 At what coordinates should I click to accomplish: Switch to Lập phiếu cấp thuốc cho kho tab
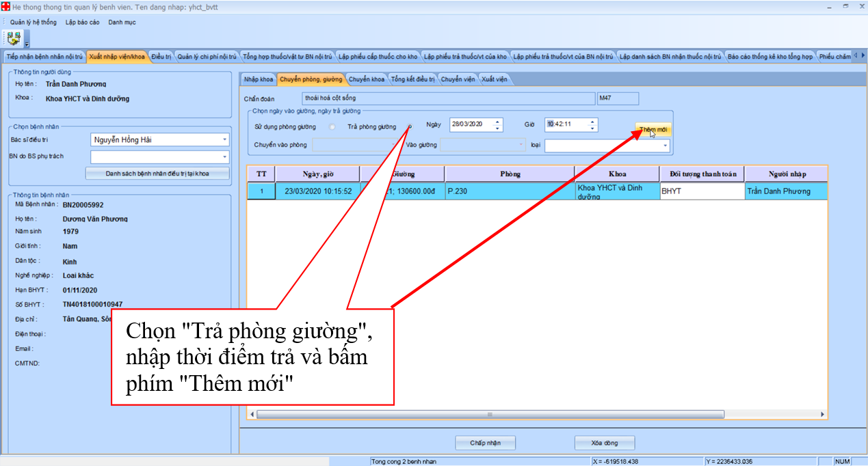pyautogui.click(x=378, y=56)
